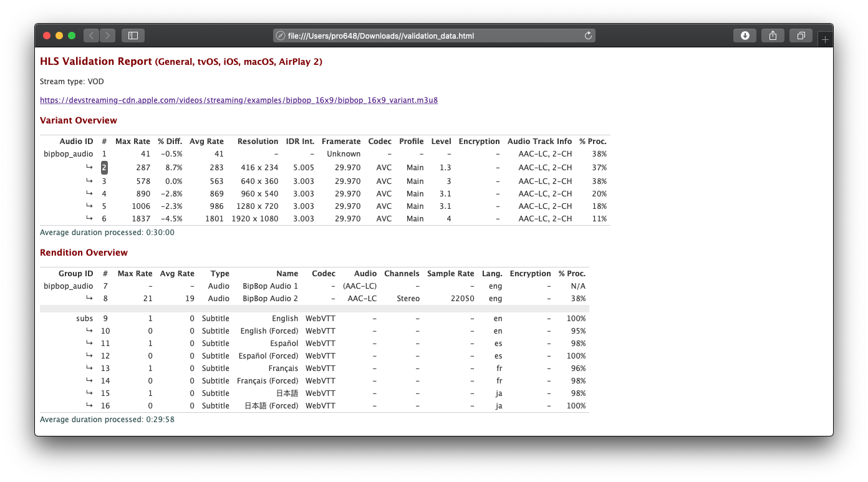The image size is (868, 482).
Task: Click resolution value 1920 x 1080
Action: click(255, 219)
